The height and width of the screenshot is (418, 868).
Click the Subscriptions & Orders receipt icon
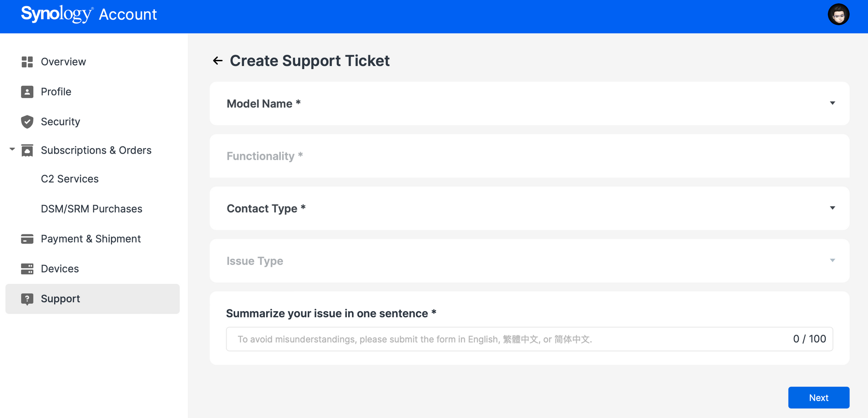[x=27, y=150]
